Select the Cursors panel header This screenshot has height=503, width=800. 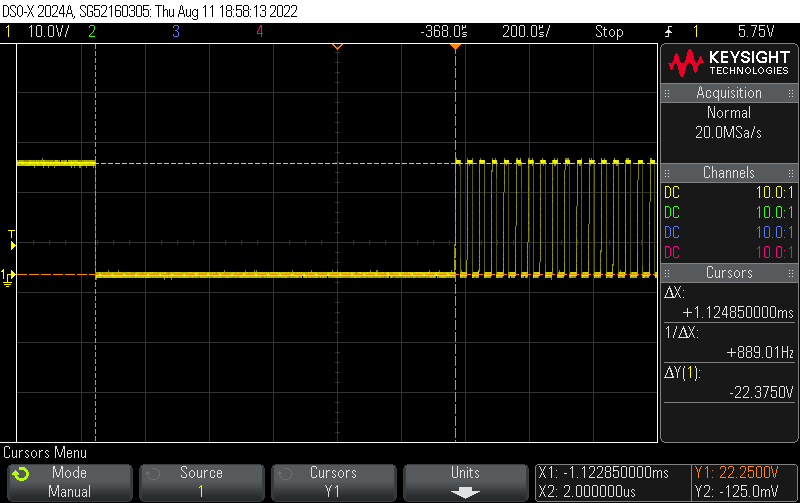pos(729,273)
